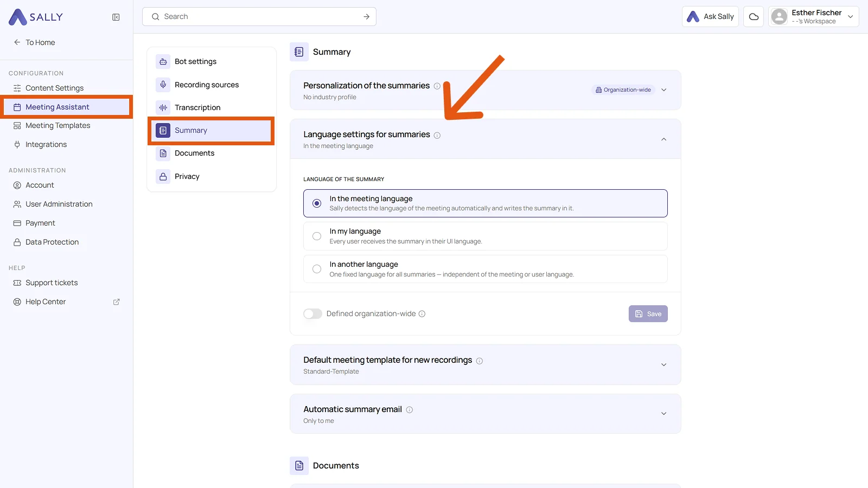Click the Save button
This screenshot has height=488, width=868.
point(648,314)
